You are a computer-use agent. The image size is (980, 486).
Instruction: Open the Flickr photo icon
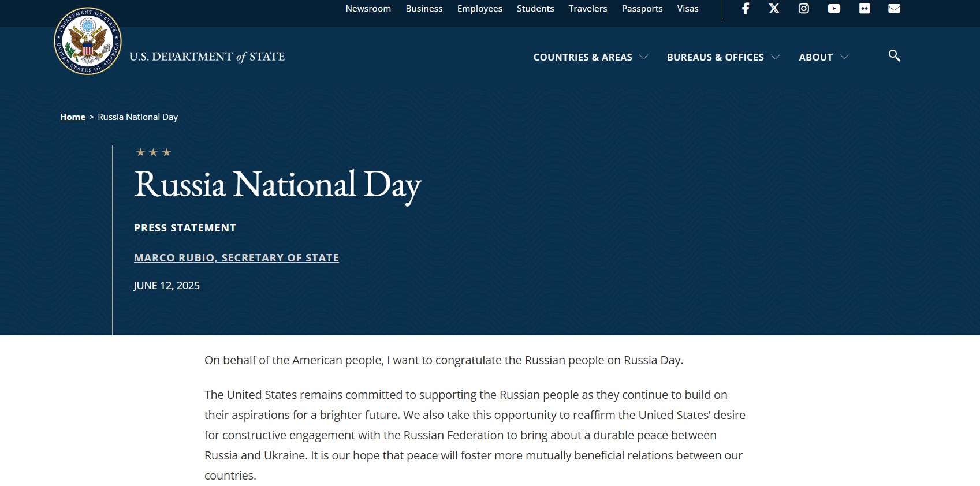pos(865,9)
